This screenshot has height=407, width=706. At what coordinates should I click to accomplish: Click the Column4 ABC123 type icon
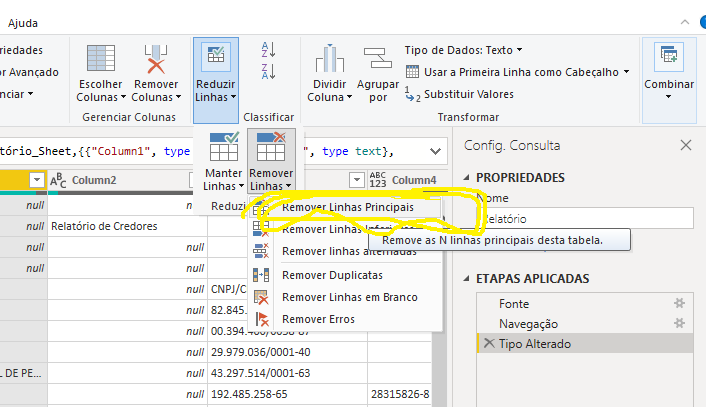point(377,180)
